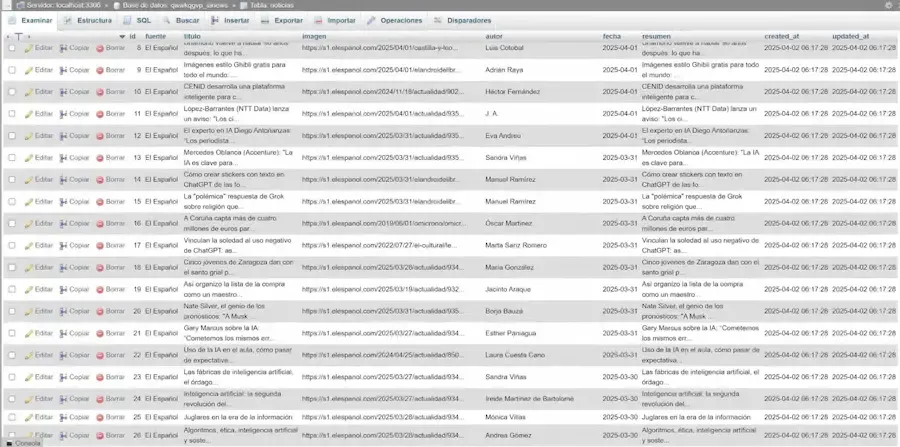Check the checkbox for row 9
Image resolution: width=900 pixels, height=447 pixels.
[x=12, y=70]
